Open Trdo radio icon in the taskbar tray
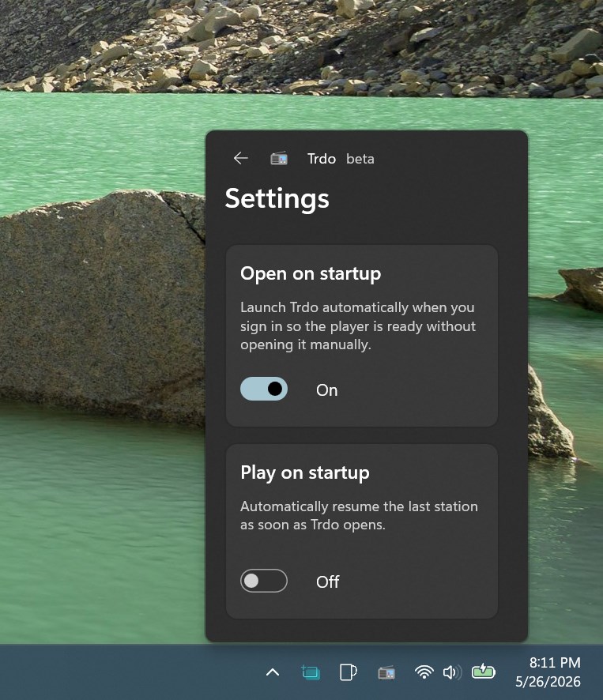 point(386,672)
